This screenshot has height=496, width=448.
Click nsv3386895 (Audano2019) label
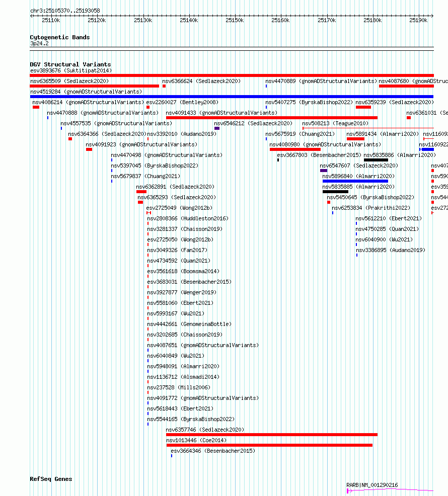click(x=391, y=250)
